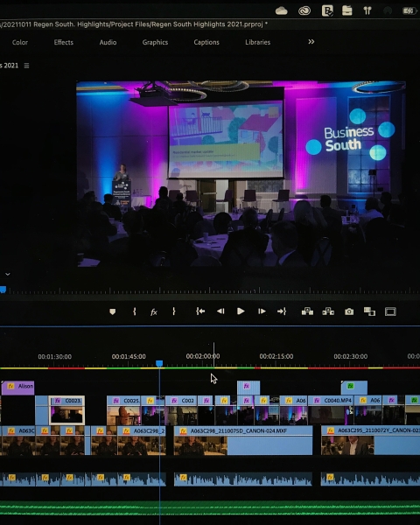The image size is (420, 525).
Task: Click the 00:02:00:00 mark on the ruler
Action: click(x=203, y=356)
